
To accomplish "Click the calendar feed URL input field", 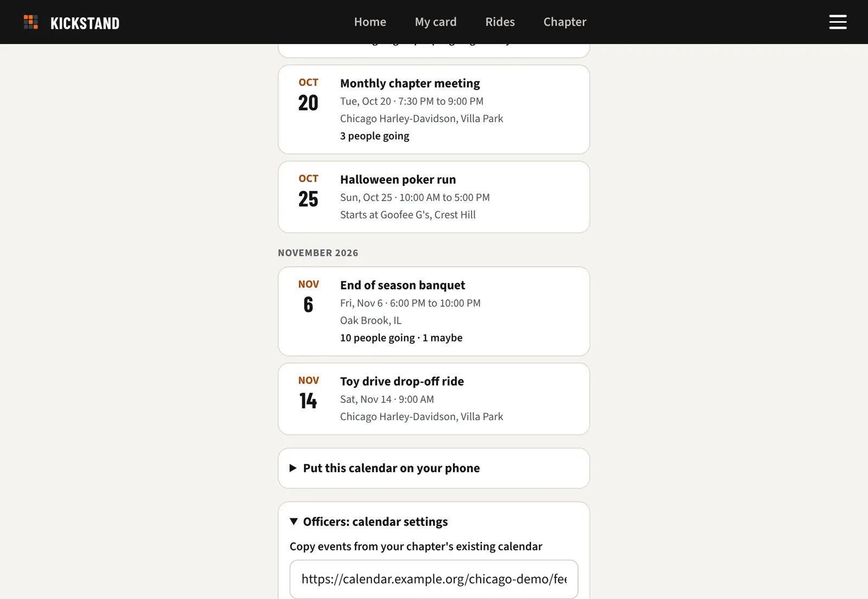I will tap(434, 579).
